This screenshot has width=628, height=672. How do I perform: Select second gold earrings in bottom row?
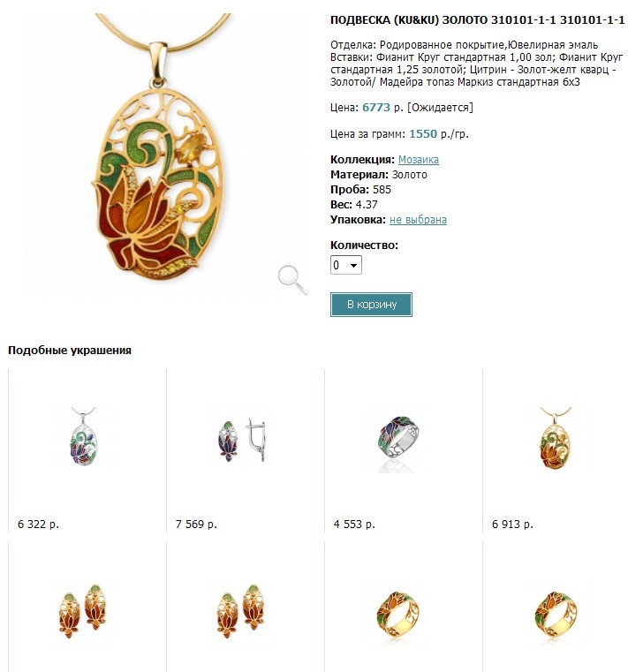[241, 609]
